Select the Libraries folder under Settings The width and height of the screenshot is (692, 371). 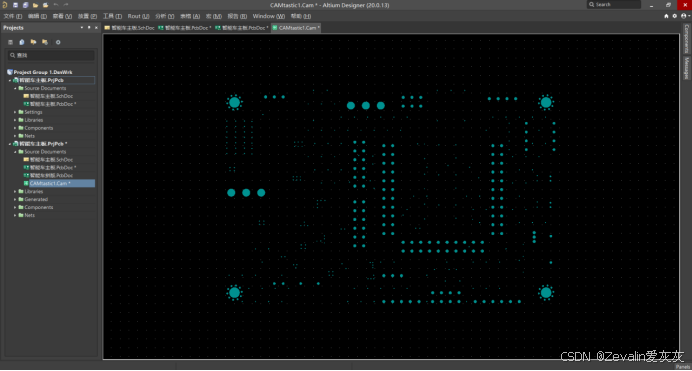tap(34, 120)
